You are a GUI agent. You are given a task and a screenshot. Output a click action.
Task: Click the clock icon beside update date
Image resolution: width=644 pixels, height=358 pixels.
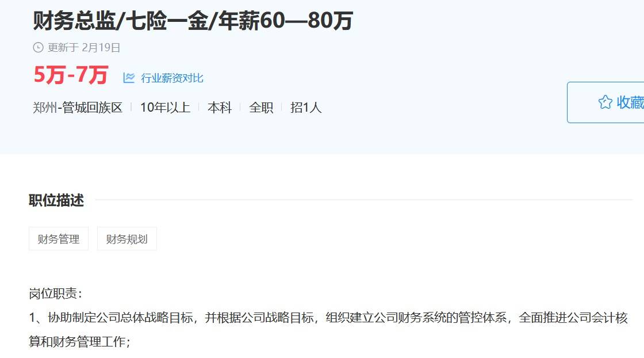pos(38,48)
